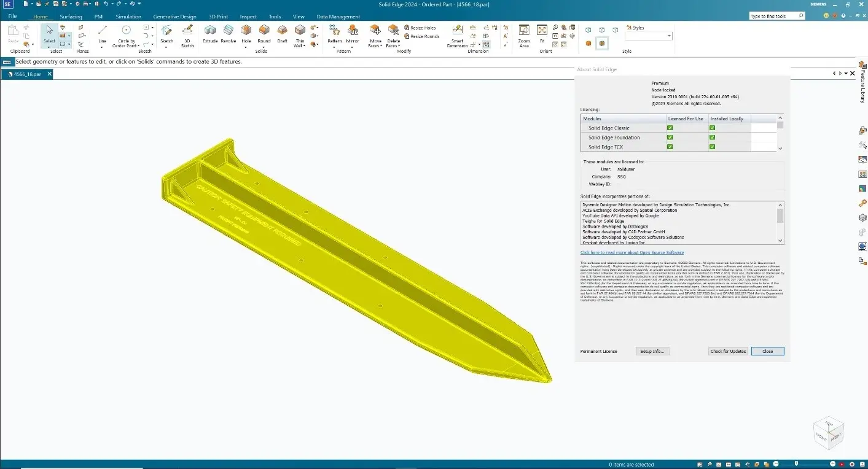
Task: Click the status bar zoom slider
Action: point(796,463)
